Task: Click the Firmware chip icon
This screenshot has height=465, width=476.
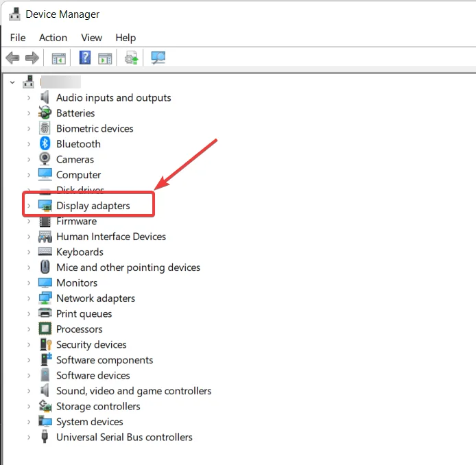Action: (45, 222)
